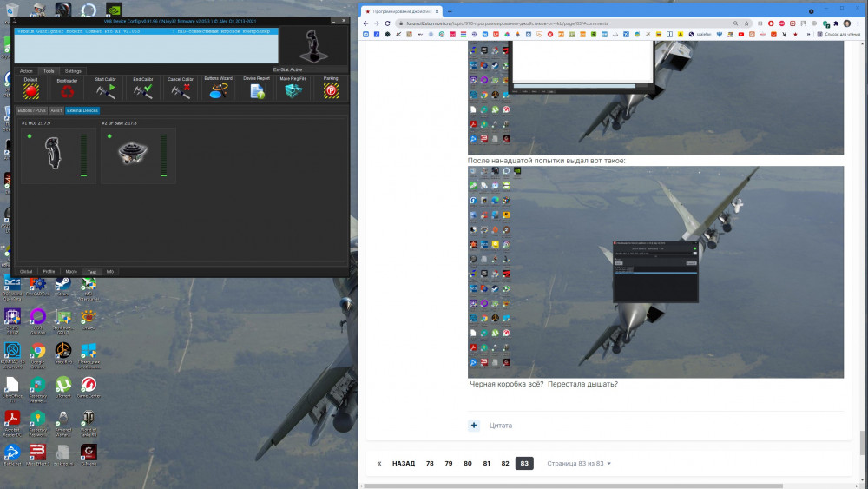Click the level bar of #1 MCG device
This screenshot has height=489, width=868.
[83, 155]
